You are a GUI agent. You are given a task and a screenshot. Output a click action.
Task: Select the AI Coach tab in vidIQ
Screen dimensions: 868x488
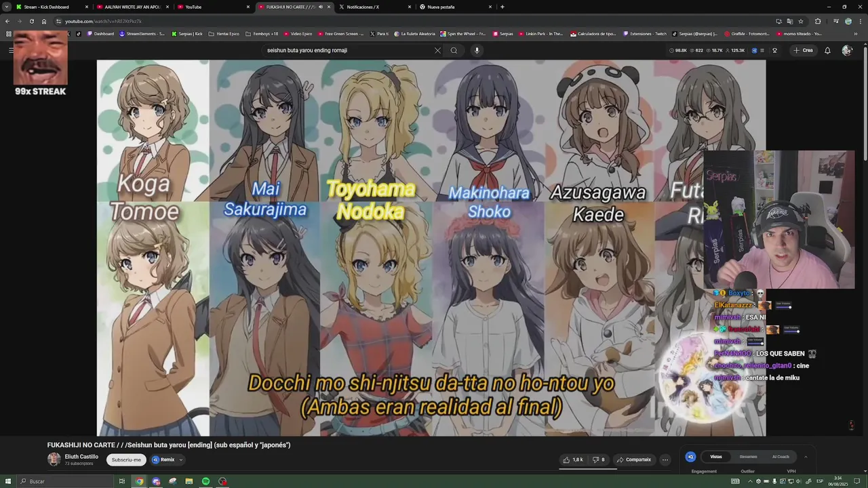pos(781,457)
